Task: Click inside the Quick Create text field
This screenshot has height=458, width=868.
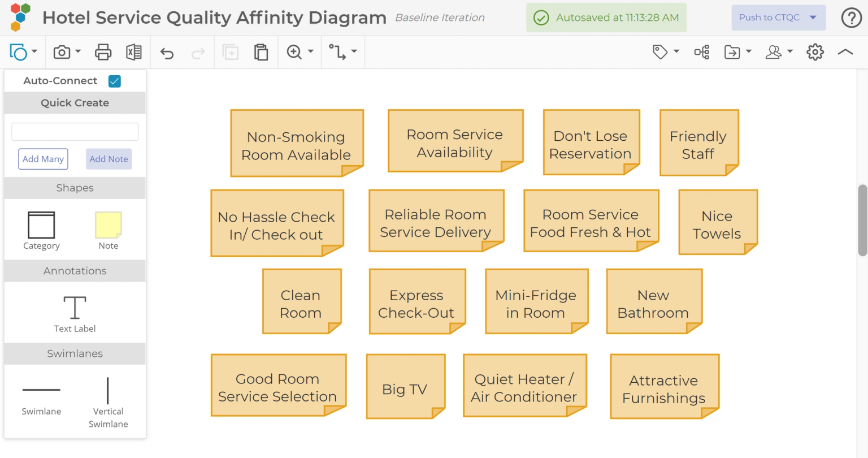Action: (75, 131)
